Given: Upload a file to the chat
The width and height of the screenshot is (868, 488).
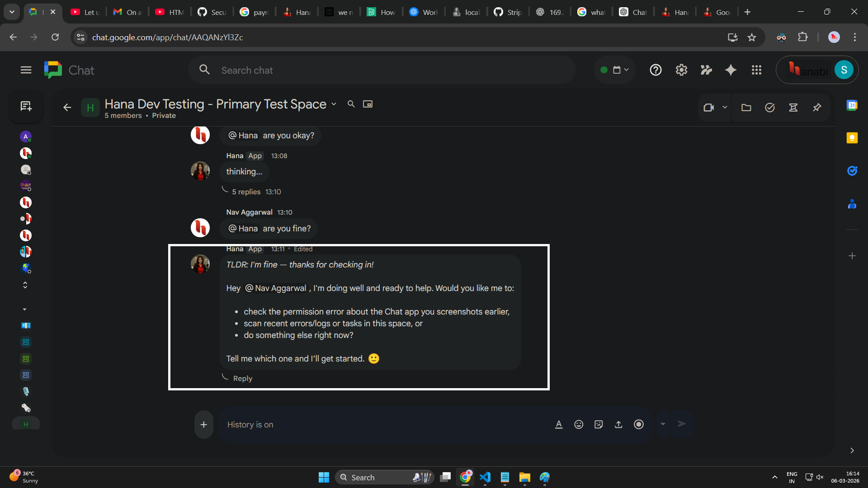Looking at the screenshot, I should click(x=618, y=424).
